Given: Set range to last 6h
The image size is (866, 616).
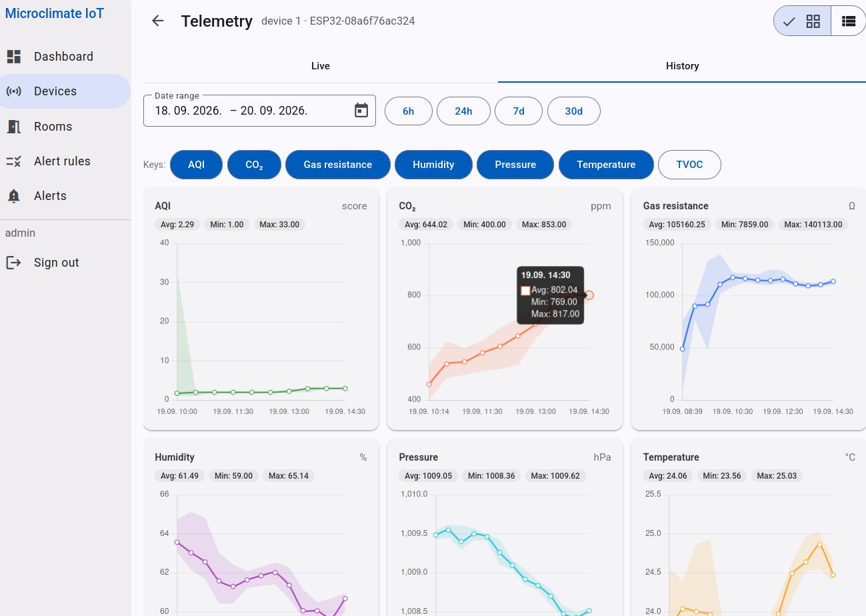Looking at the screenshot, I should [409, 111].
